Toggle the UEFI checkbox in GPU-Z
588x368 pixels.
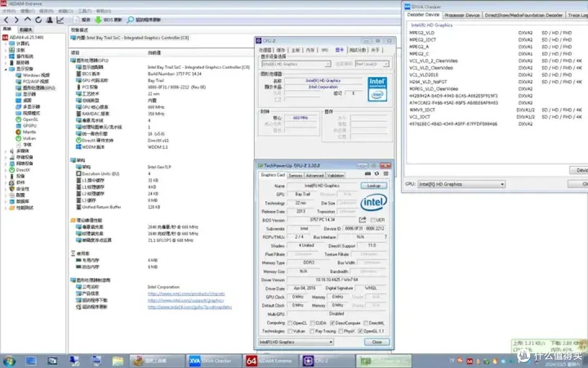[373, 220]
